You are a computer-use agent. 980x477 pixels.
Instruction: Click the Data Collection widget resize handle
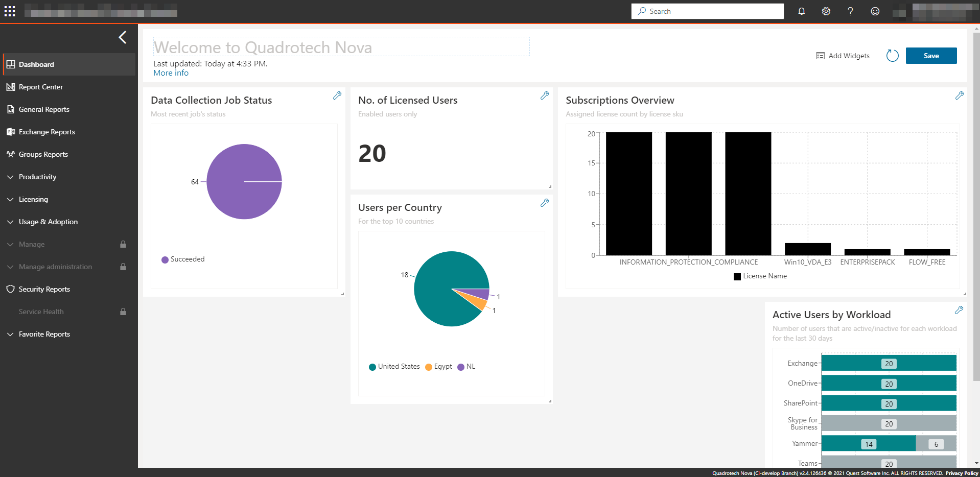(x=342, y=294)
